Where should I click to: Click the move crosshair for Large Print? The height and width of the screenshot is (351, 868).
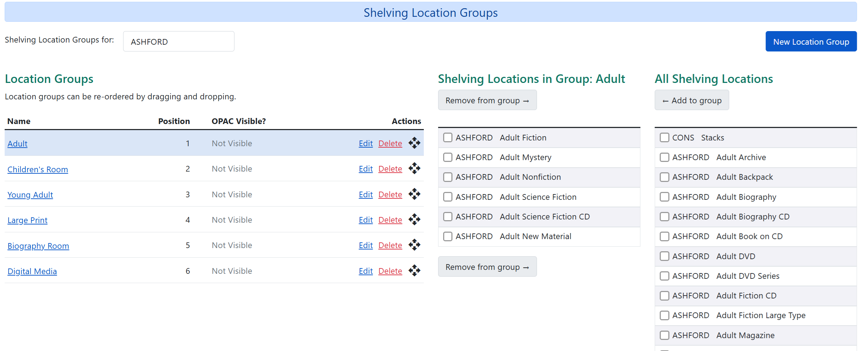coord(414,219)
